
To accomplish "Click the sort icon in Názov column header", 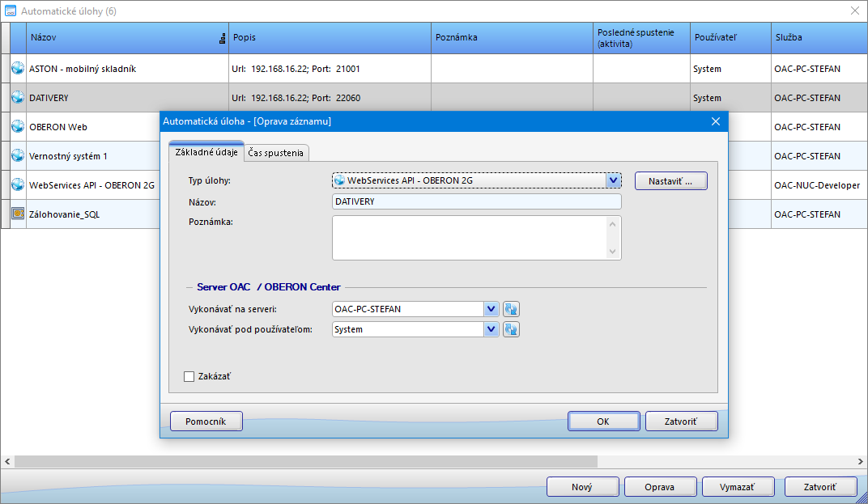I will [223, 38].
